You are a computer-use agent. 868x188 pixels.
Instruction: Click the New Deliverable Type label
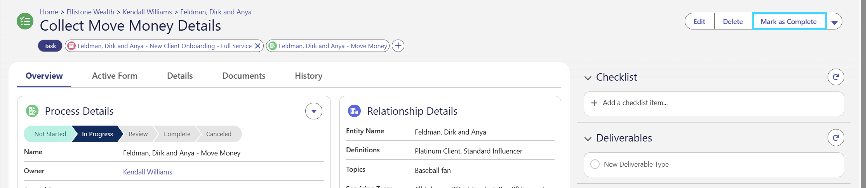[x=636, y=164]
